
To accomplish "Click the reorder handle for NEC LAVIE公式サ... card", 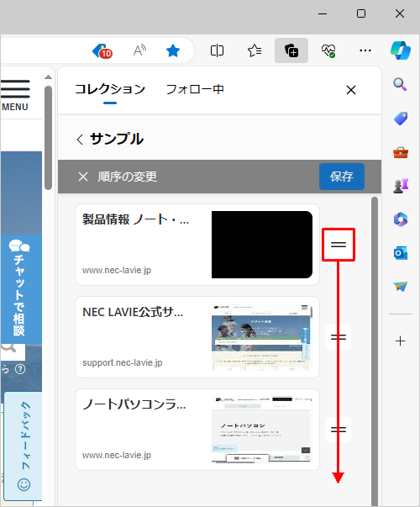I will point(339,337).
